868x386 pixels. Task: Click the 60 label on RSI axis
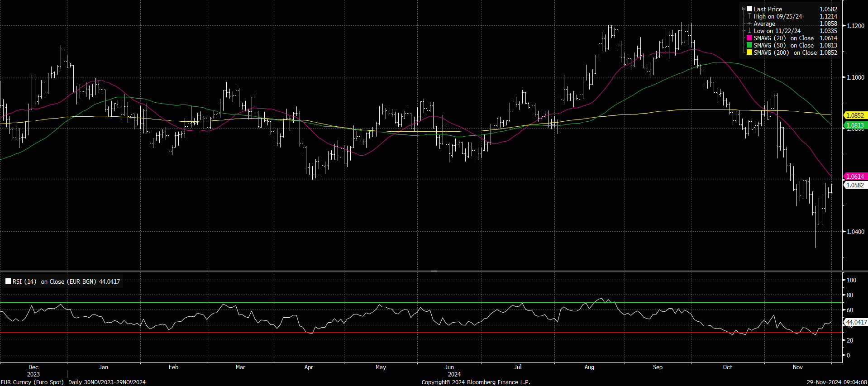point(850,310)
